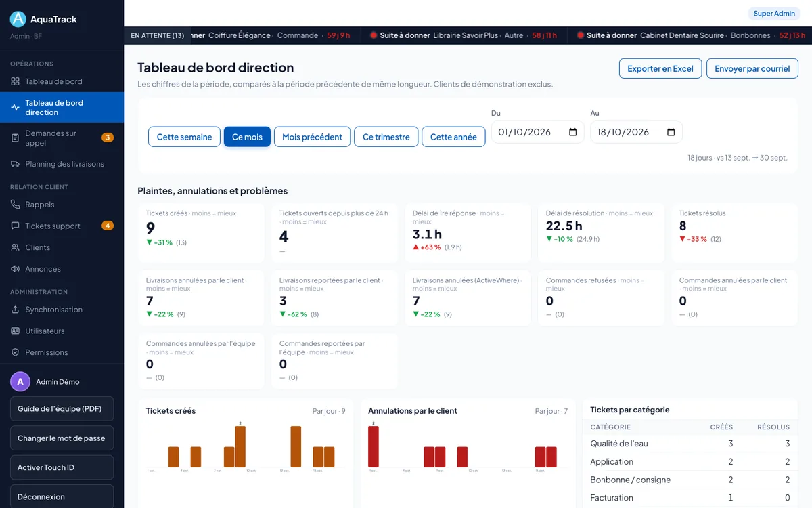Image resolution: width=812 pixels, height=508 pixels.
Task: Click the Synchronisation upload icon
Action: tap(16, 310)
